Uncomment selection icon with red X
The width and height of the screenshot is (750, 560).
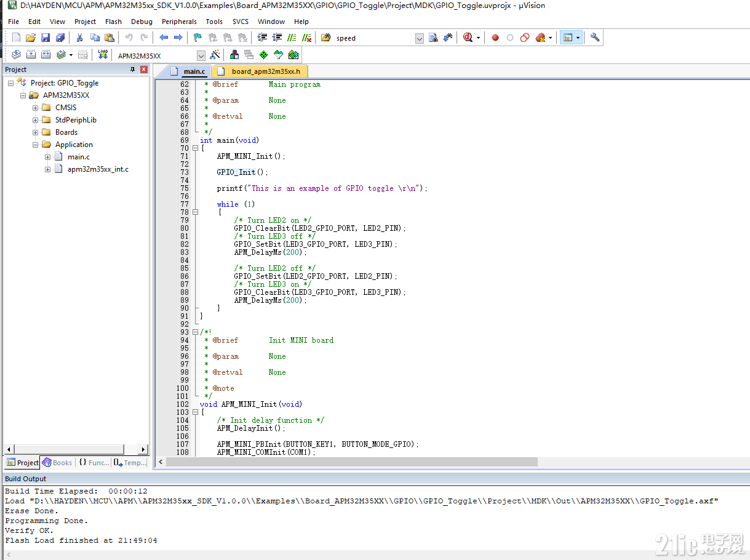click(x=306, y=38)
